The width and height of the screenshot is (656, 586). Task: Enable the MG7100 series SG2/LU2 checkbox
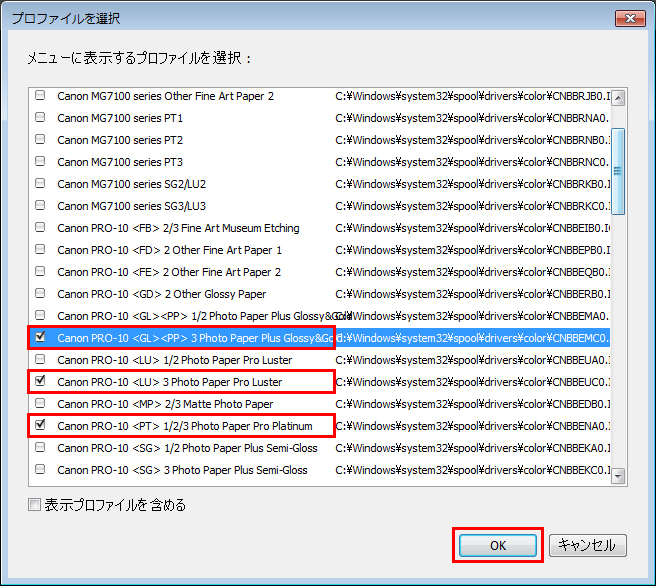40,183
